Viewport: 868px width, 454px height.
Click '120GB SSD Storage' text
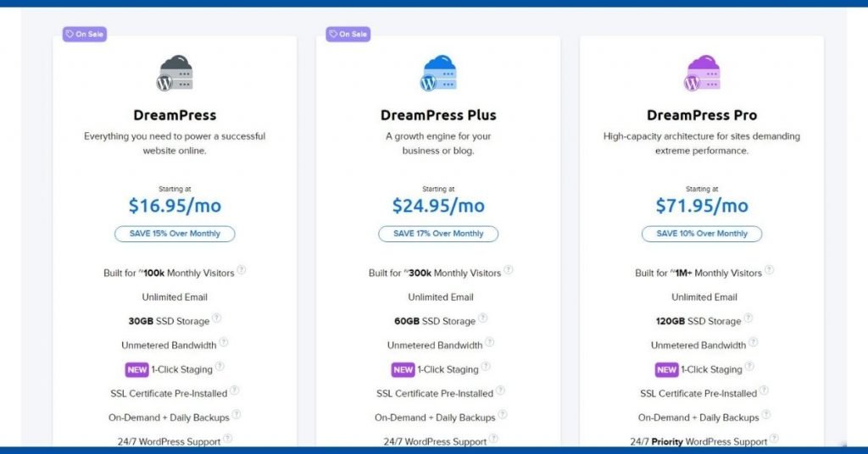click(x=698, y=321)
